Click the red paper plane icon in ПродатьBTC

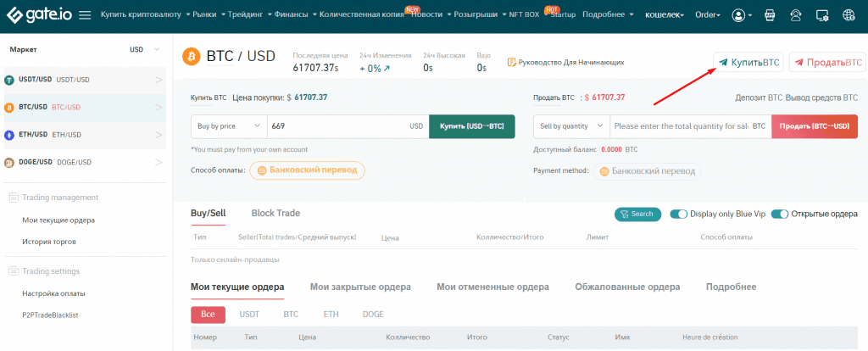tap(798, 63)
